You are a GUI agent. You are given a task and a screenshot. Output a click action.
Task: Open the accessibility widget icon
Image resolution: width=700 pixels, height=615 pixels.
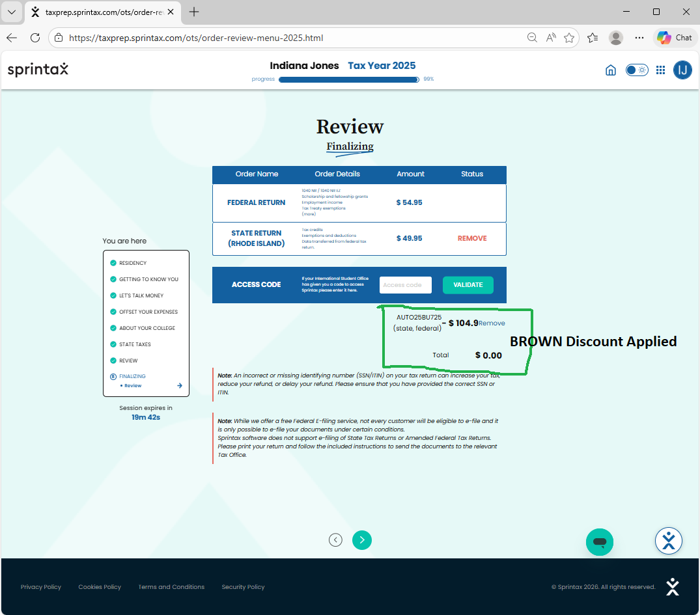(x=668, y=541)
